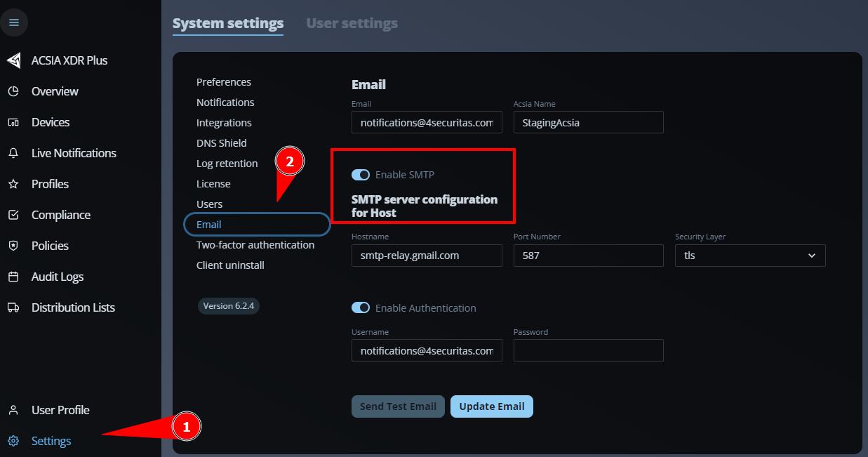
Task: Open Integrations settings section
Action: 224,123
